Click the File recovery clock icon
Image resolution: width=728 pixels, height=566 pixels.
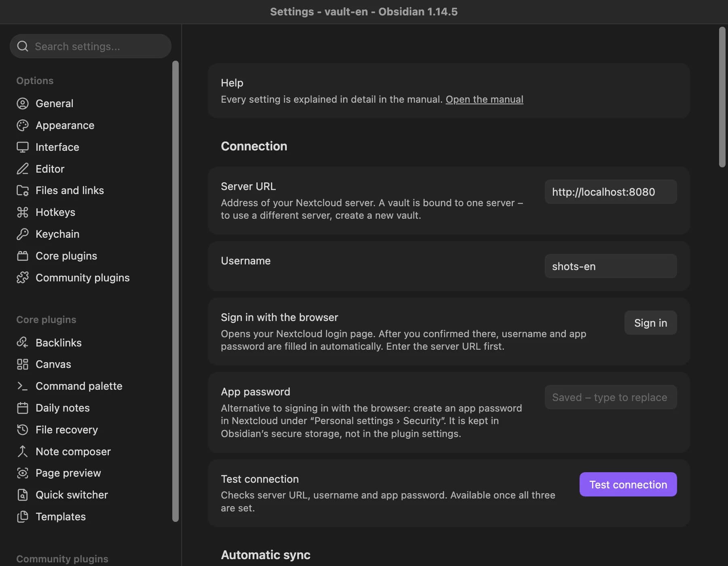23,430
